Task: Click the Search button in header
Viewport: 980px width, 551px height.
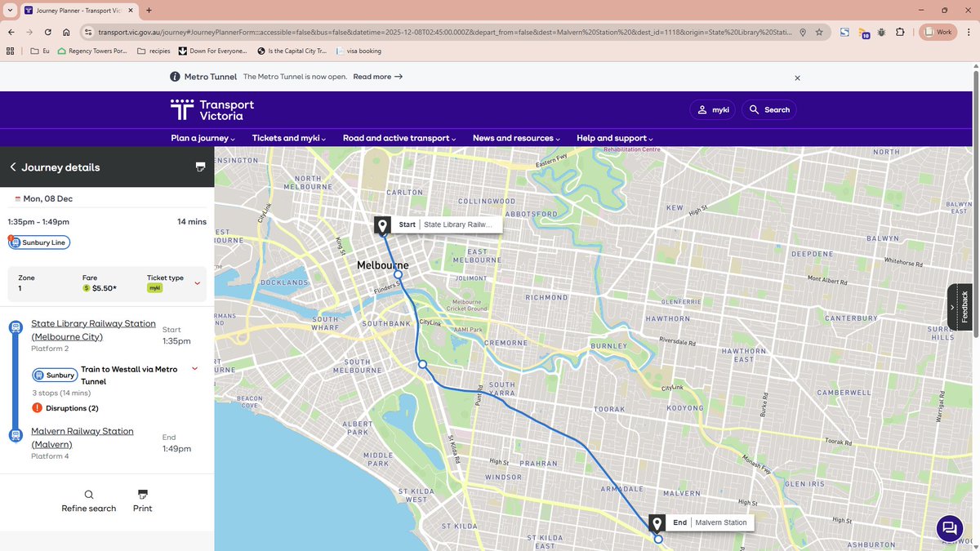Action: (x=769, y=109)
